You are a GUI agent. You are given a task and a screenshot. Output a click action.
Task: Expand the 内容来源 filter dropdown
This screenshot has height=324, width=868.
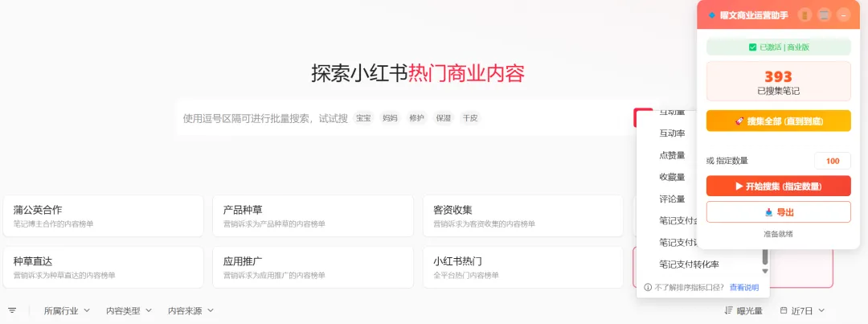191,310
